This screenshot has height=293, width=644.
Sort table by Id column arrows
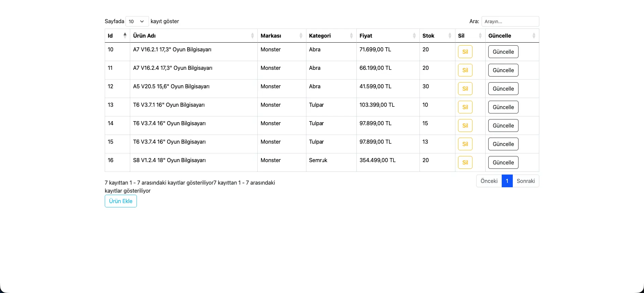(x=125, y=36)
